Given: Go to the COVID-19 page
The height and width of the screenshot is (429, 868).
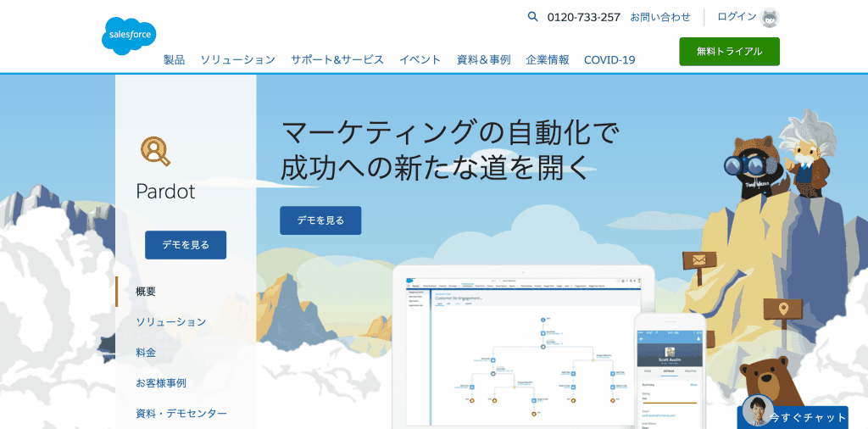Looking at the screenshot, I should click(x=609, y=60).
